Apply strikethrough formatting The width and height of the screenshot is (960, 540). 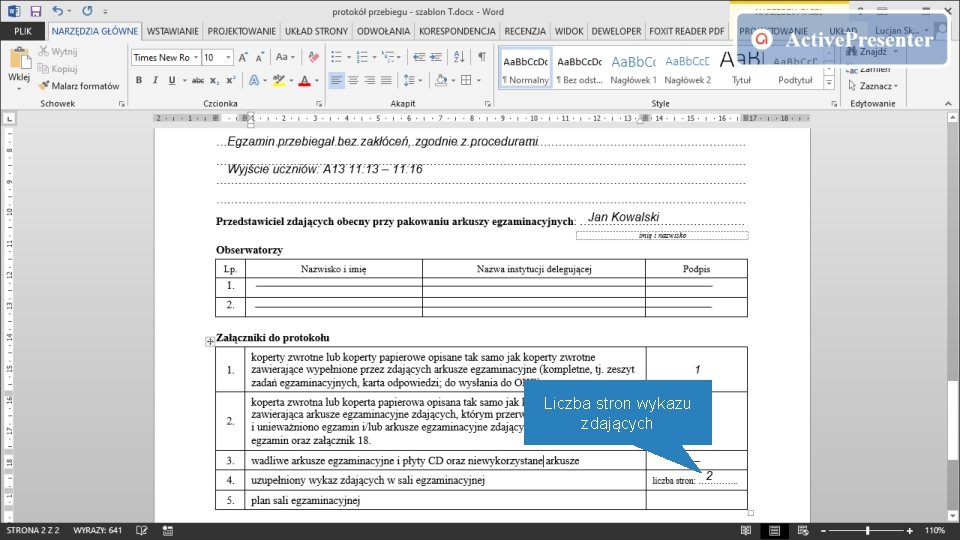[197, 80]
